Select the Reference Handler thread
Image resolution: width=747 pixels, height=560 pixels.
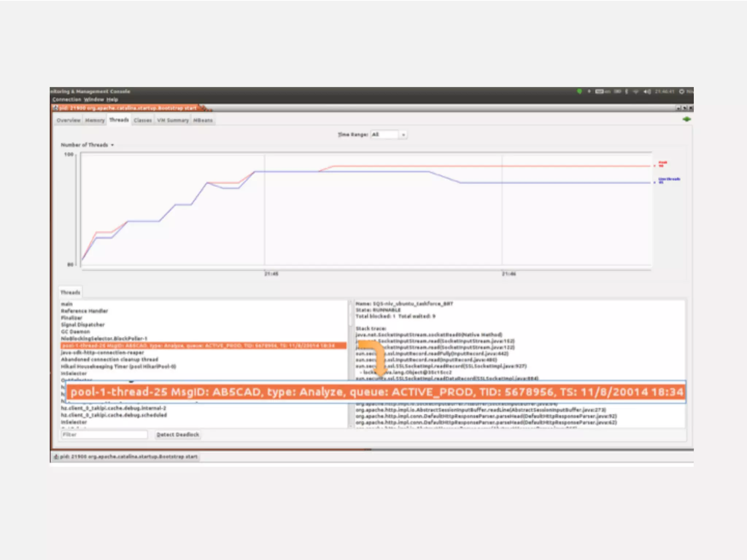point(85,311)
